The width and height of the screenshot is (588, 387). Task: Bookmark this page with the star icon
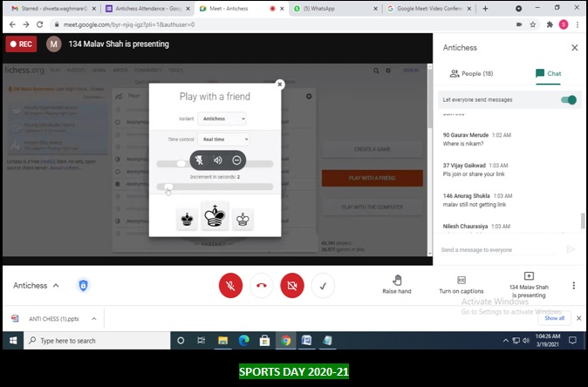tap(532, 24)
